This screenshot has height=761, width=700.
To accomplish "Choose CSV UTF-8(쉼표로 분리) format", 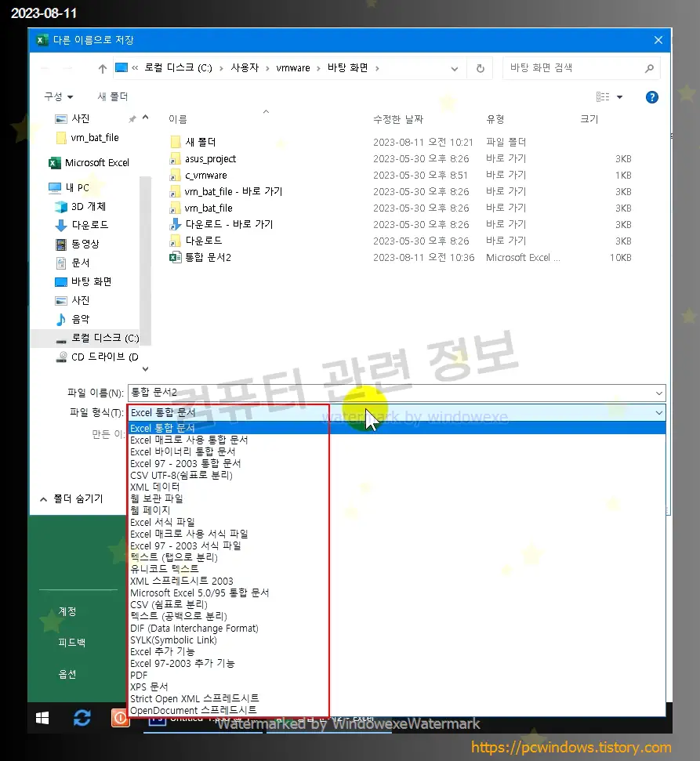I will point(181,475).
